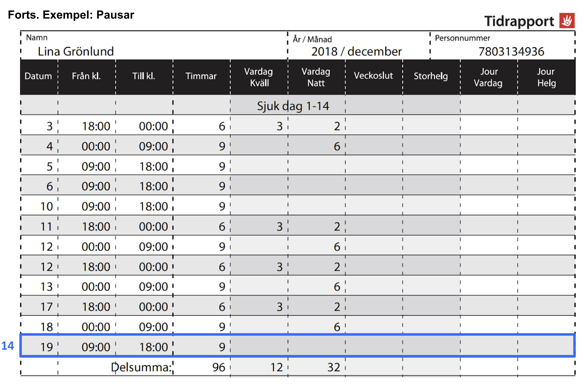This screenshot has width=583, height=392.
Task: Click the År / Månad field value
Action: 356,51
